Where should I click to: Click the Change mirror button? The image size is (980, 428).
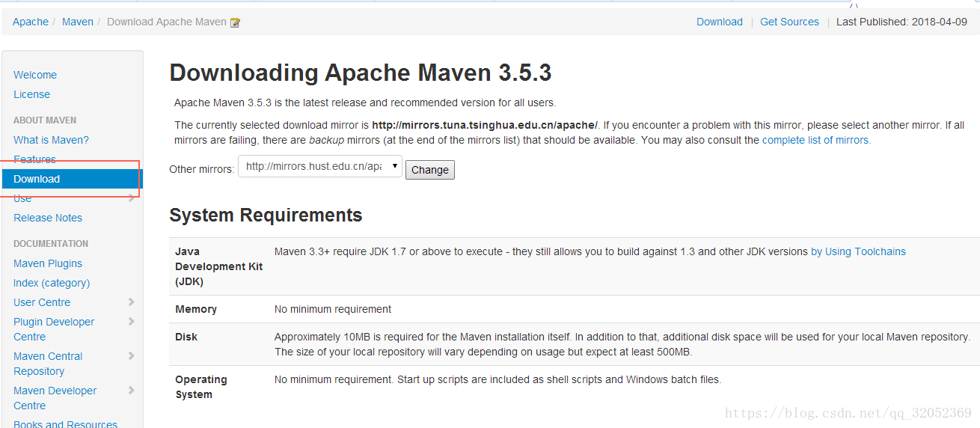(x=430, y=170)
